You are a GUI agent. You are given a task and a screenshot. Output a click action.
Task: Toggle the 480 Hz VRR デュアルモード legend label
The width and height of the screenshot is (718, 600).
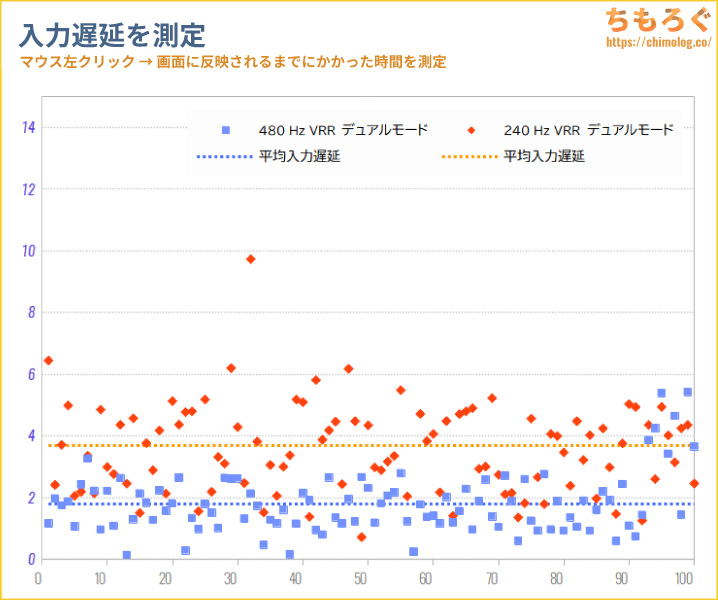[x=343, y=130]
